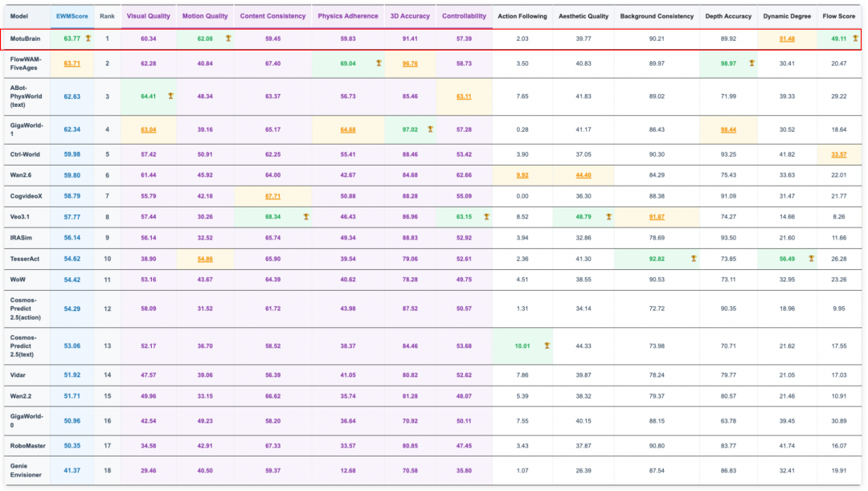Click the trophy next to Visual Quality 64.41
Image resolution: width=868 pixels, height=491 pixels.
click(x=170, y=96)
